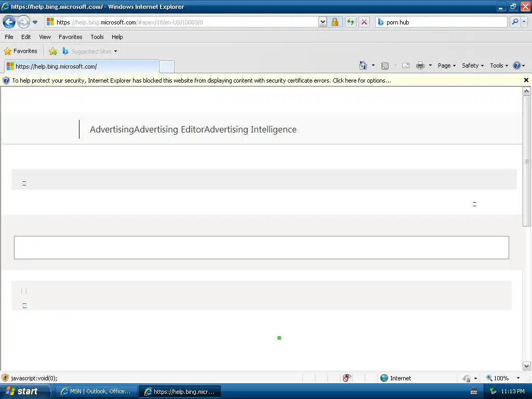Screen dimensions: 532x399
Task: Open the View menu
Action: (45, 37)
